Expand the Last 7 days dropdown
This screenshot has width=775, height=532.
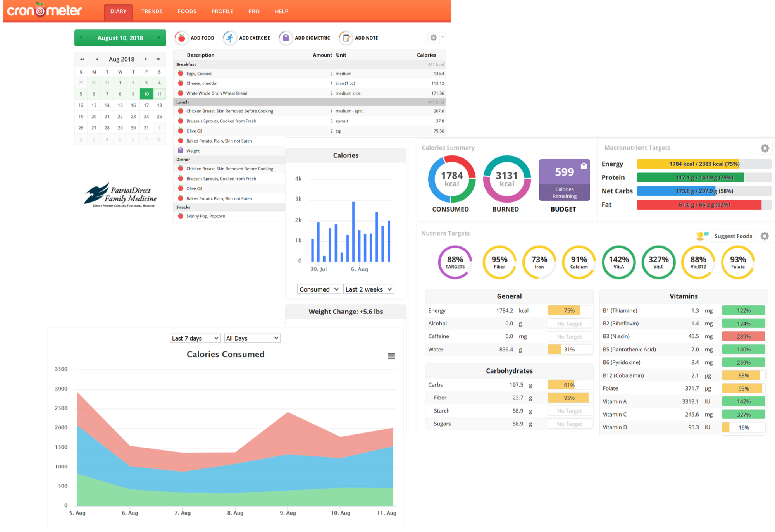195,338
